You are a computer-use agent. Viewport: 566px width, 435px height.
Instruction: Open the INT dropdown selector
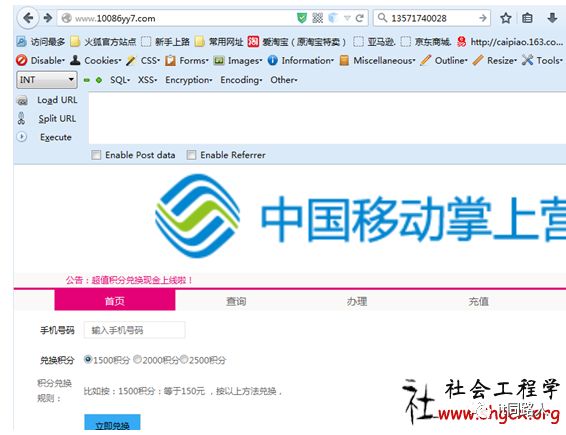[47, 80]
